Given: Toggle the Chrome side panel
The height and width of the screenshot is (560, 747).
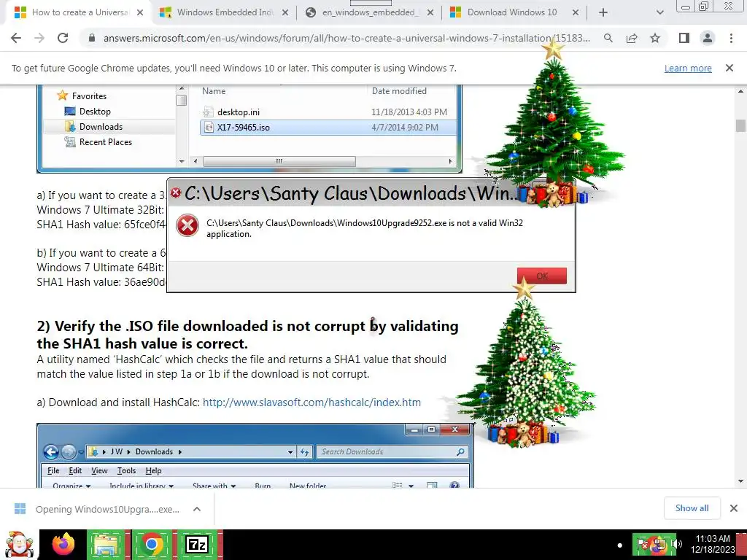Looking at the screenshot, I should 684,38.
